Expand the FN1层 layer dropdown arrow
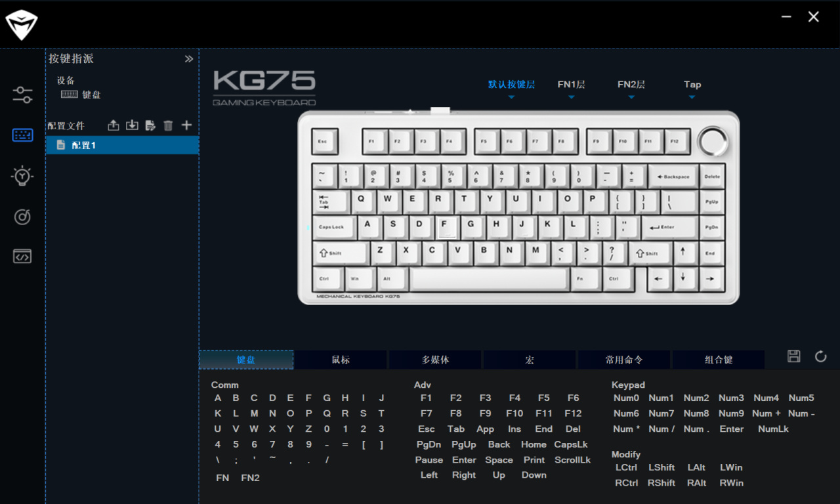 (571, 97)
